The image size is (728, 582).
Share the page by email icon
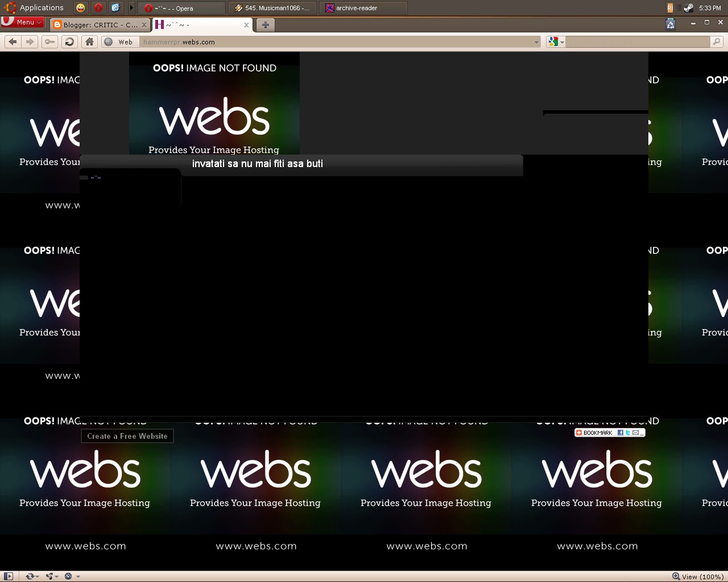point(635,433)
